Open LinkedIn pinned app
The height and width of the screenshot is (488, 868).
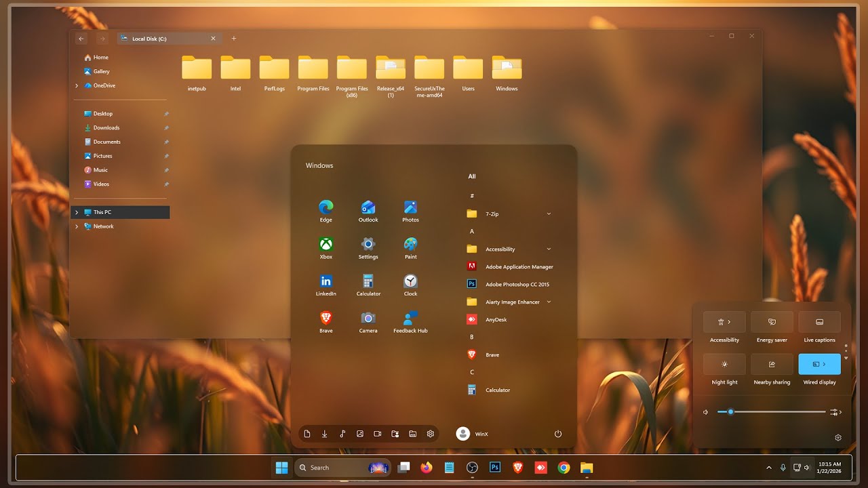326,285
